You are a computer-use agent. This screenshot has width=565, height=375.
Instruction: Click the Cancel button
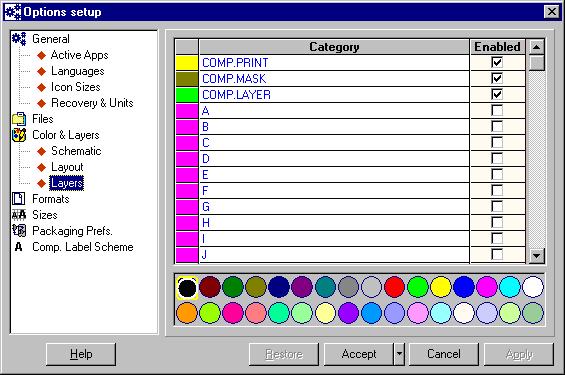coord(444,354)
